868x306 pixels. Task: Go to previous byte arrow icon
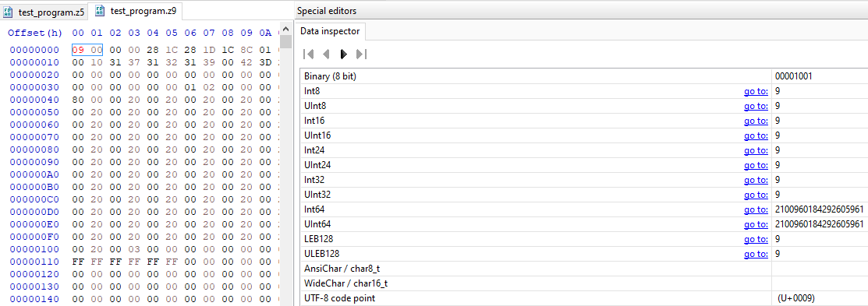click(x=327, y=55)
